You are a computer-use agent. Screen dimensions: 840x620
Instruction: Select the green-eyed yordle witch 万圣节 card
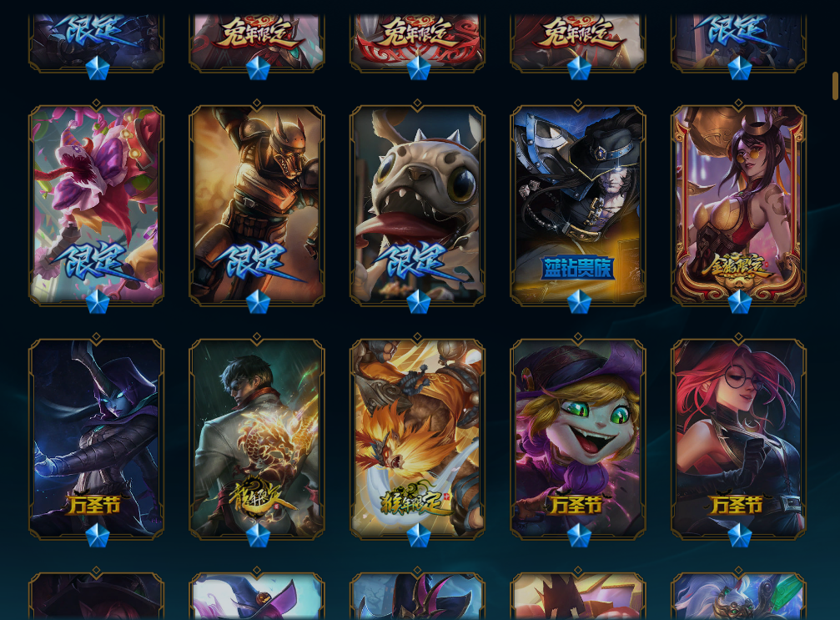pyautogui.click(x=578, y=439)
